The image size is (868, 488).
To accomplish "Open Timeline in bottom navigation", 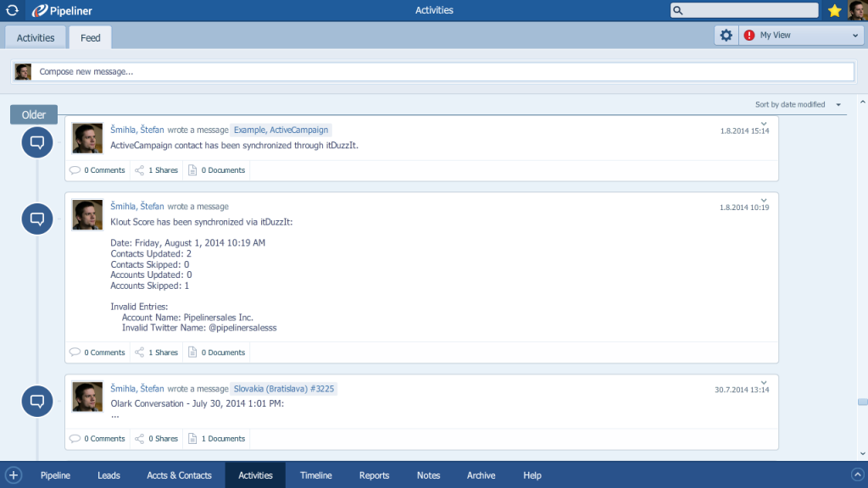I will tap(316, 475).
